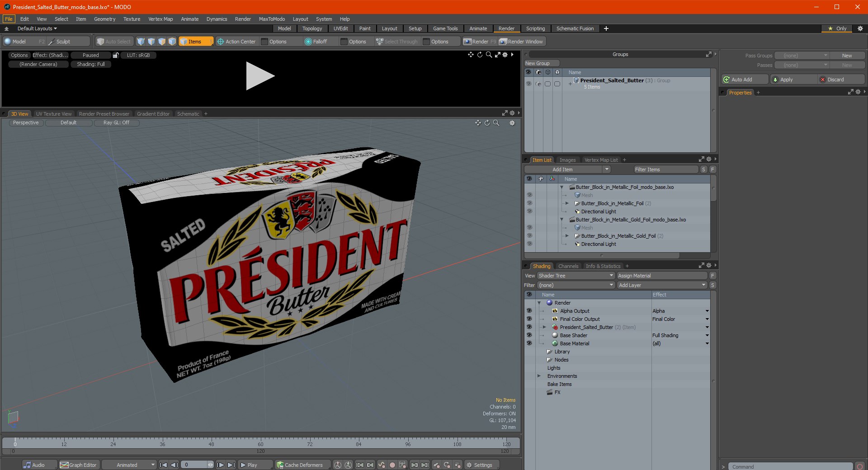Open 3D viewport settings gear
The height and width of the screenshot is (470, 868).
click(x=512, y=123)
